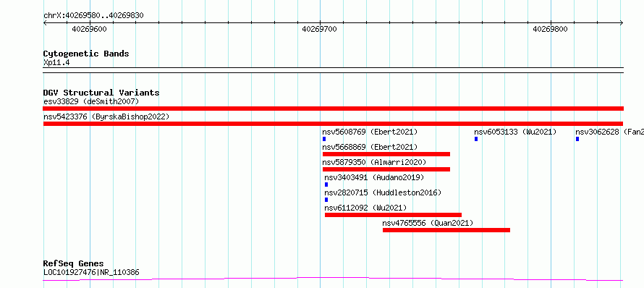
Task: Select the red bar under esv33829
Action: [x=333, y=109]
